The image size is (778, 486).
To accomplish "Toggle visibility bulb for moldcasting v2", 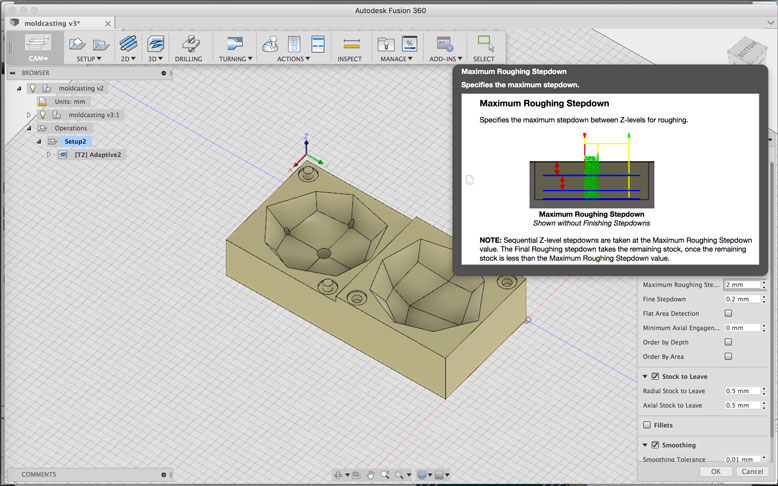I will pos(33,88).
